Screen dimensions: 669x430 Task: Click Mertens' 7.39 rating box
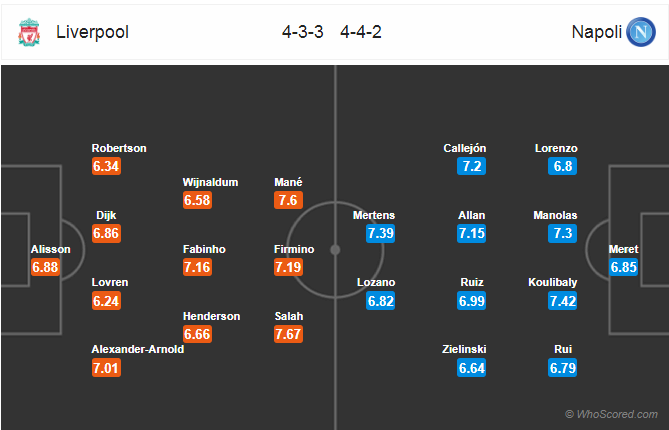[x=380, y=233]
